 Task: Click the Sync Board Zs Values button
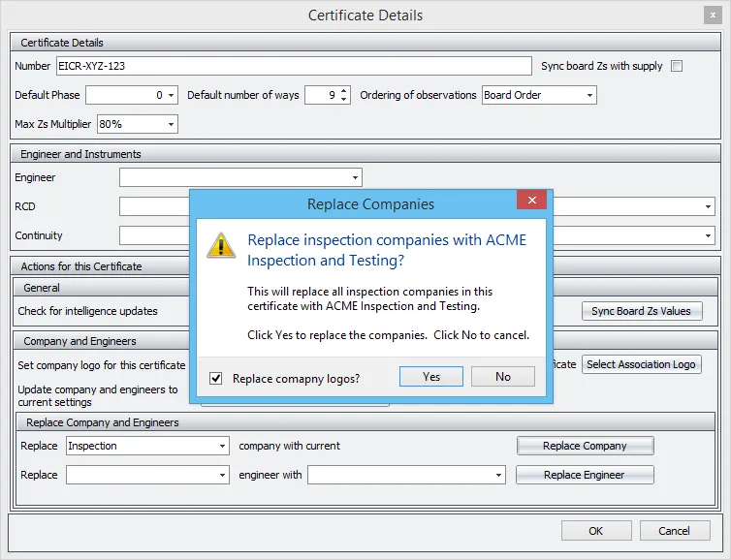[x=642, y=311]
